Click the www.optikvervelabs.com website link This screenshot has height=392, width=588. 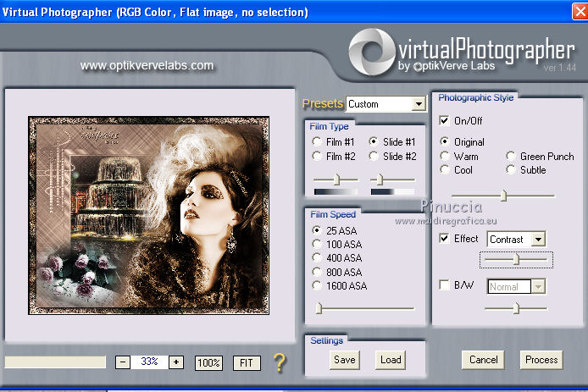click(147, 65)
